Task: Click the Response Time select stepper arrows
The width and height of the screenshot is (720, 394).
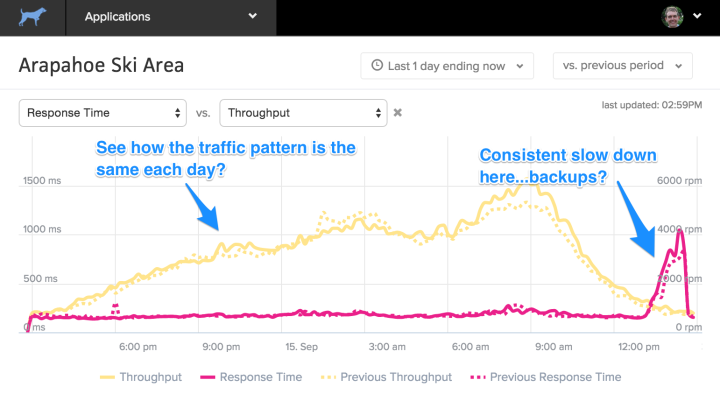Action: [x=177, y=113]
